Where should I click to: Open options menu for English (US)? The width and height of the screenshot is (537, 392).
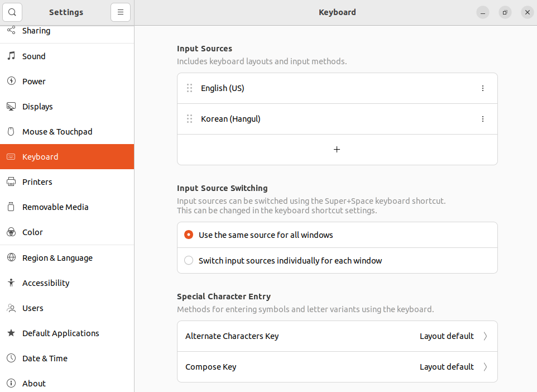[x=483, y=88]
